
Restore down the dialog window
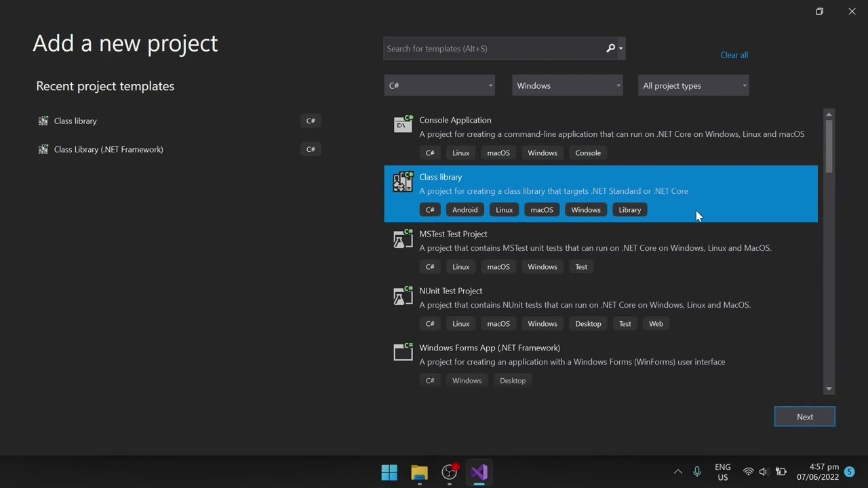coord(819,11)
